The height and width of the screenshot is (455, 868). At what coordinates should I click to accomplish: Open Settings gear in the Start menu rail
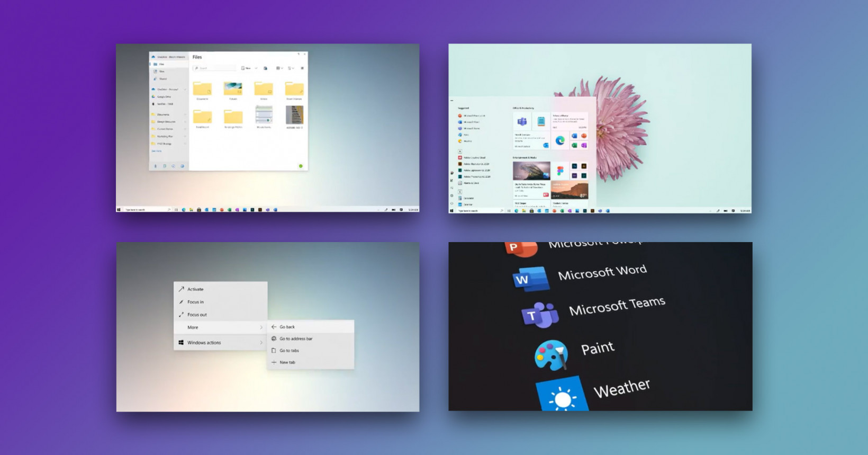tap(451, 195)
